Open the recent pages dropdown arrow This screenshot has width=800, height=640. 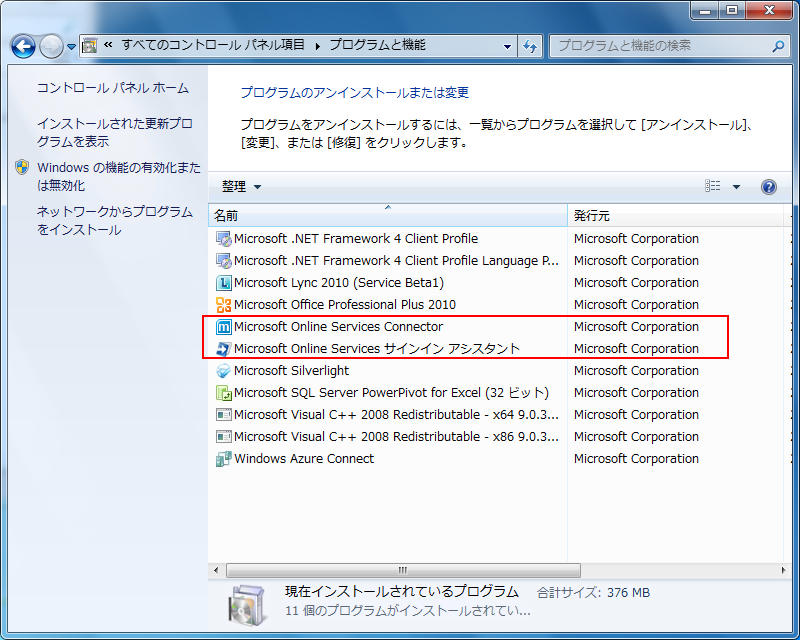pyautogui.click(x=71, y=47)
